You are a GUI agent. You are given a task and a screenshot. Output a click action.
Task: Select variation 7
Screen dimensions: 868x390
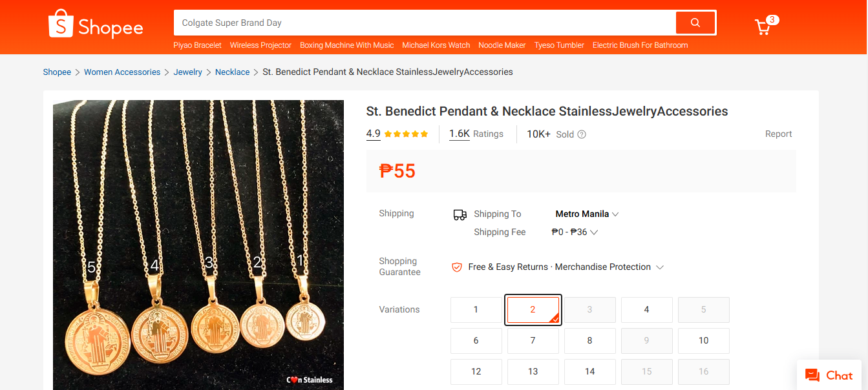533,340
